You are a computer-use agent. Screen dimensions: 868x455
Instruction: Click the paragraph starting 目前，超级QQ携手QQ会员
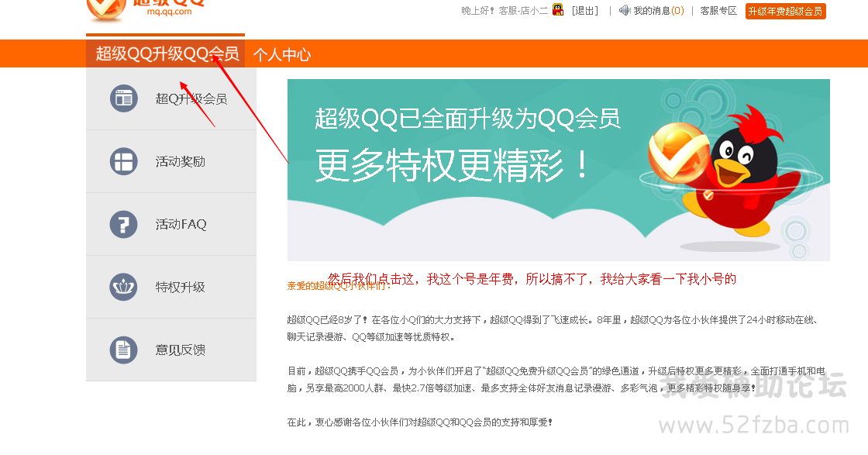(556, 379)
